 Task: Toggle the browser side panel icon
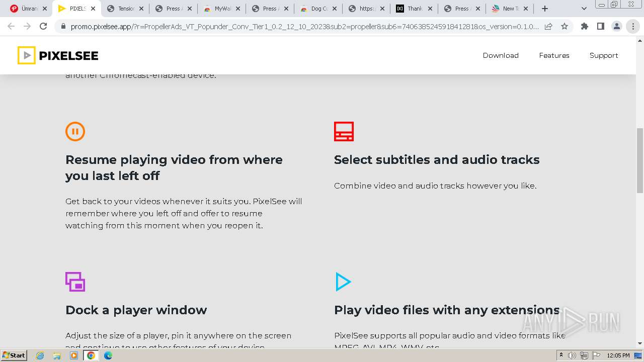pos(600,26)
